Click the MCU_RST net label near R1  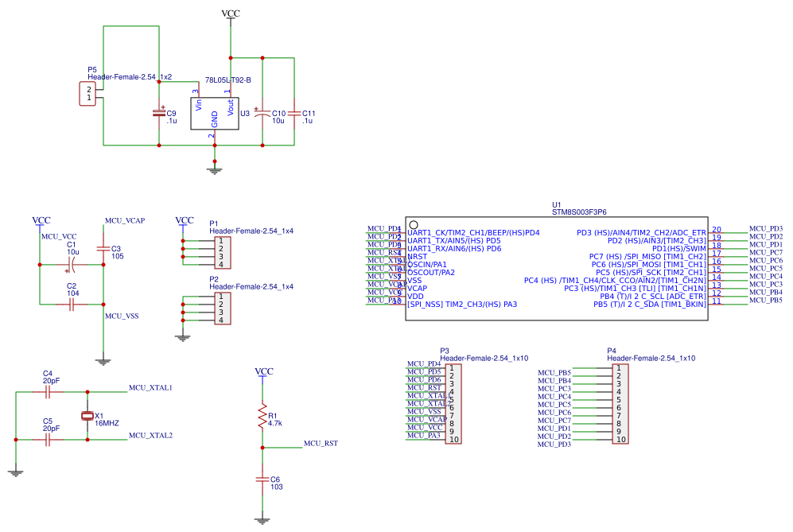[x=321, y=444]
